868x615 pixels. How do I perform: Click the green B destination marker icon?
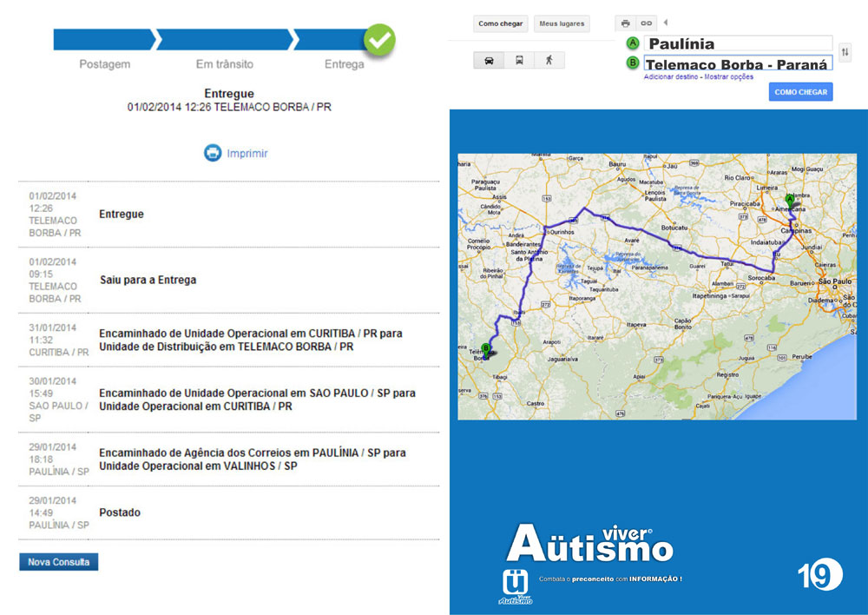click(633, 63)
